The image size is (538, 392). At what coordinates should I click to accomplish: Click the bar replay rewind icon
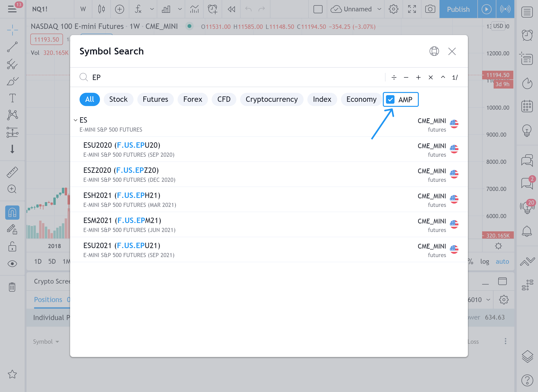[231, 9]
